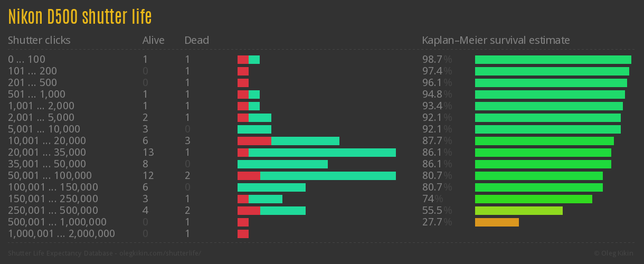The height and width of the screenshot is (264, 644).
Task: Select the '0 … 100' range label
Action: click(x=26, y=60)
